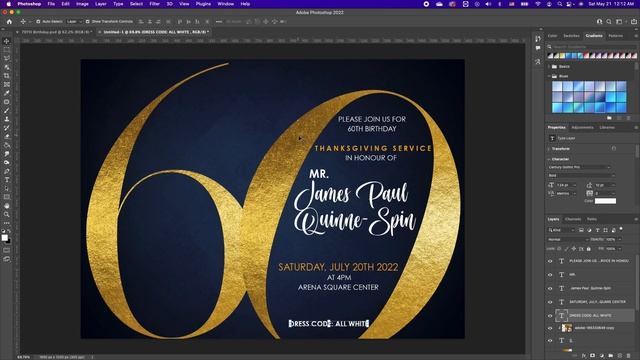Open the History panel icon
Viewport: 640px width, 360px height.
[x=538, y=38]
